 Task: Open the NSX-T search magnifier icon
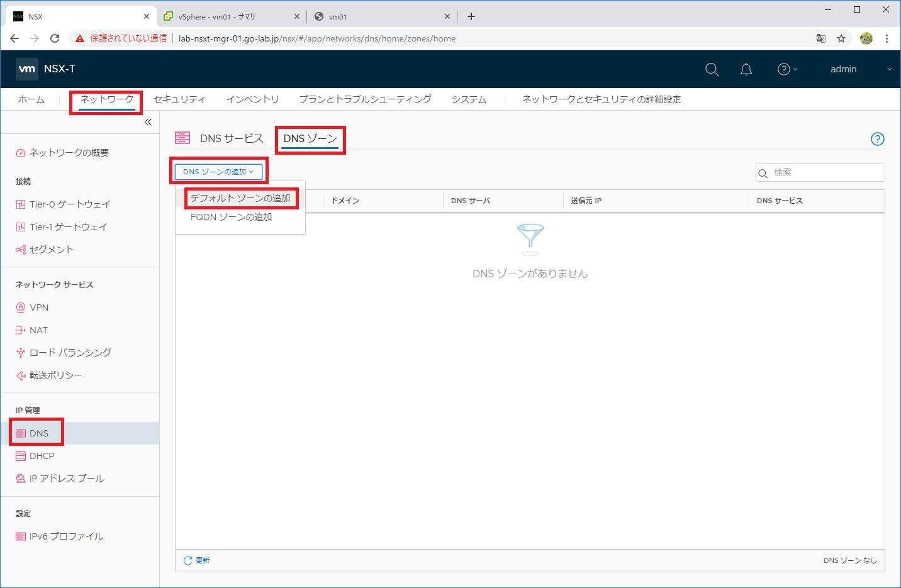point(712,69)
